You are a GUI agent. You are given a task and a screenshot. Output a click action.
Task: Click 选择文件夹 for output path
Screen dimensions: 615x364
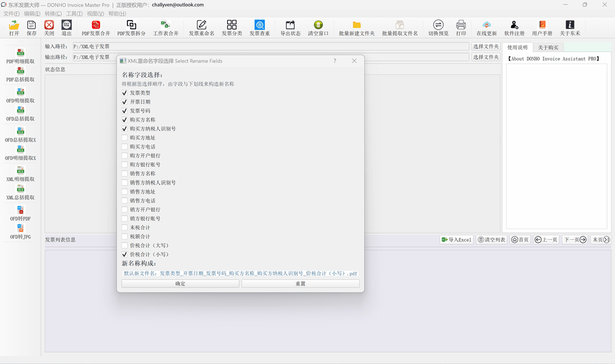(x=486, y=57)
